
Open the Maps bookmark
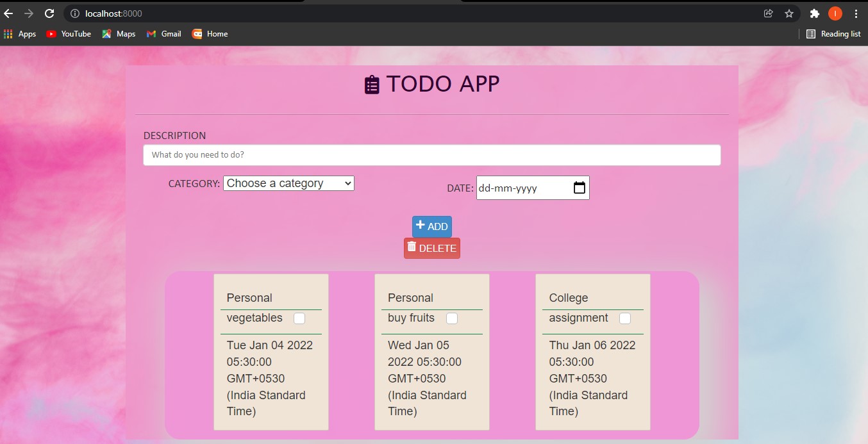119,34
